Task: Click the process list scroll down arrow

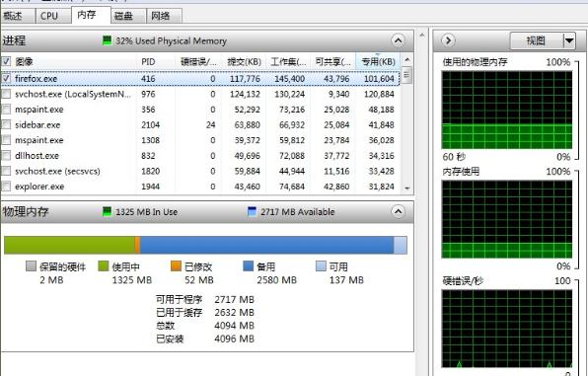Action: pos(407,188)
